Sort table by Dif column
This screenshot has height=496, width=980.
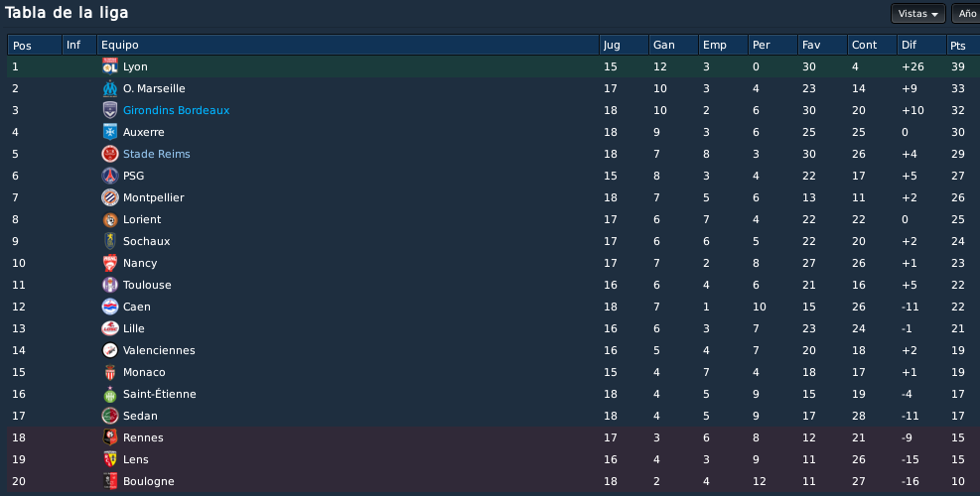pos(921,45)
